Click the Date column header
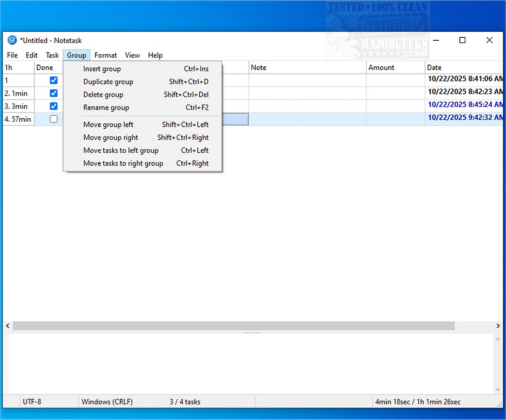Viewport: 506px width, 420px height. (x=464, y=68)
